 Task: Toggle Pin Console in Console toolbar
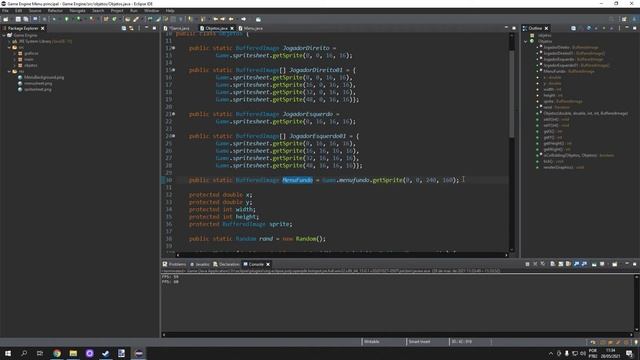tap(594, 264)
